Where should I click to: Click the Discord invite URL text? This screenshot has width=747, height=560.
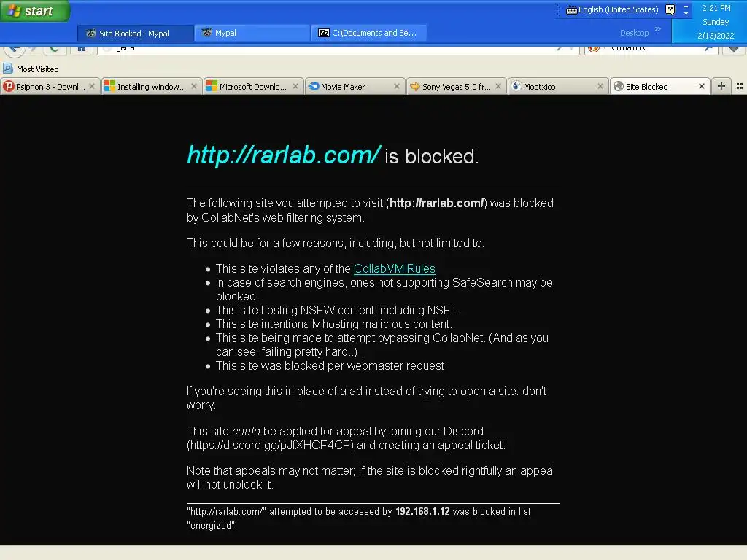tap(271, 446)
